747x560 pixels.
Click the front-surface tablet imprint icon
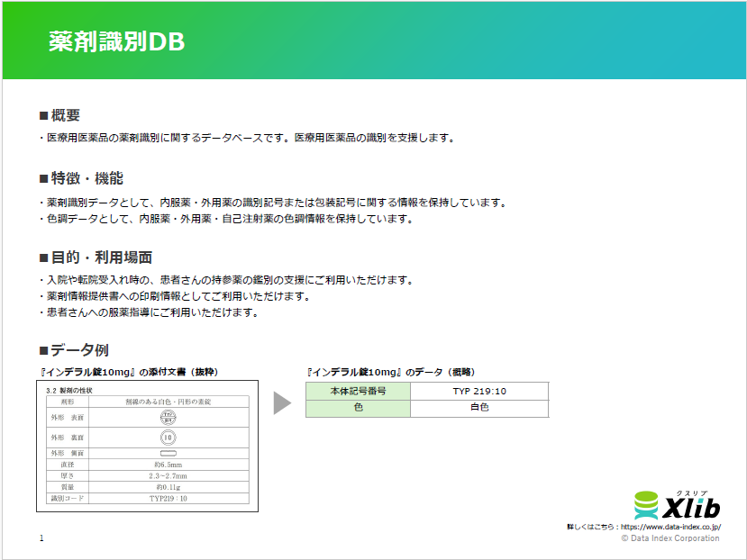pyautogui.click(x=167, y=417)
